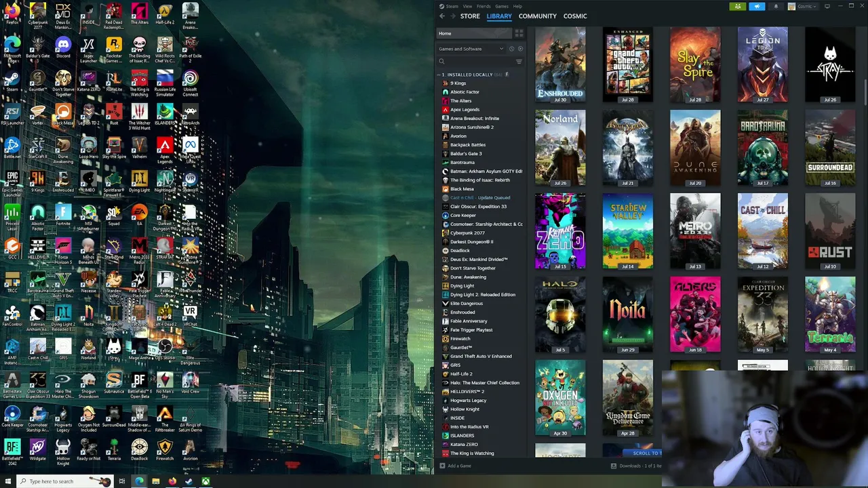Viewport: 868px width, 488px height.
Task: Open Stardew Valley cover in library grid
Action: (x=628, y=231)
